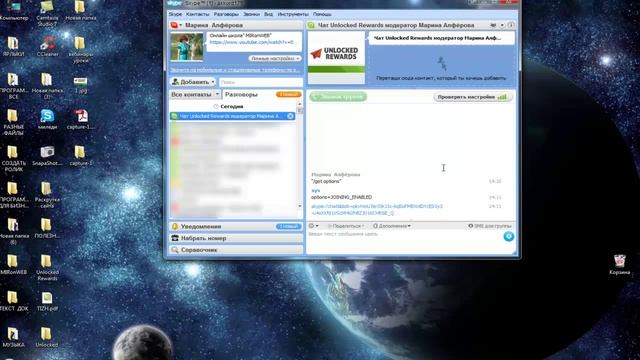Viewport: 640px width, 360px height.
Task: Click SMS для группы option
Action: (x=489, y=226)
